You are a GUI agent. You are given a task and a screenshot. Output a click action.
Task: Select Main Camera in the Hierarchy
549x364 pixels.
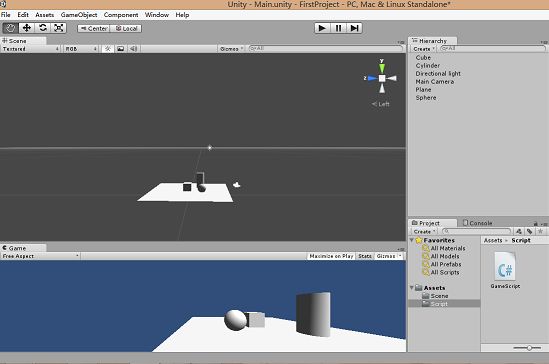pos(435,82)
